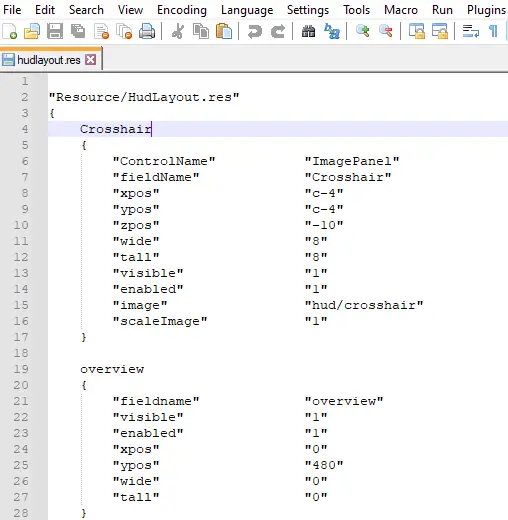Open Find dialog with binoculars icon
Viewport: 508px width, 520px height.
(x=308, y=32)
